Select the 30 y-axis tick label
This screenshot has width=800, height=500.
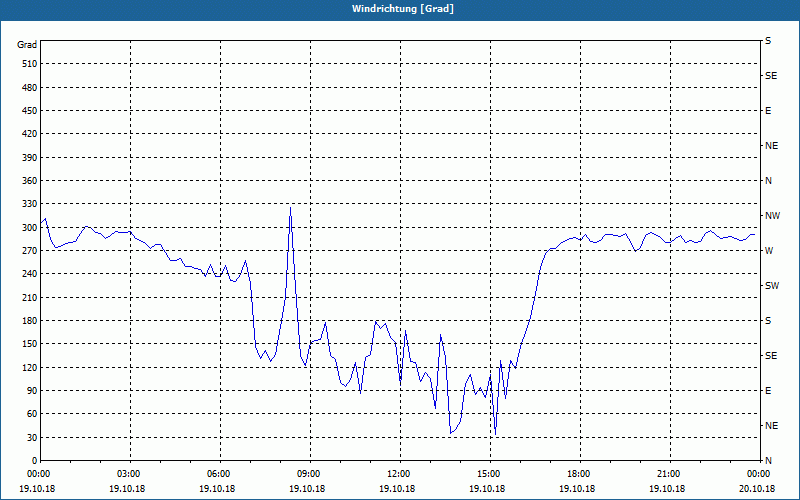[x=31, y=437]
